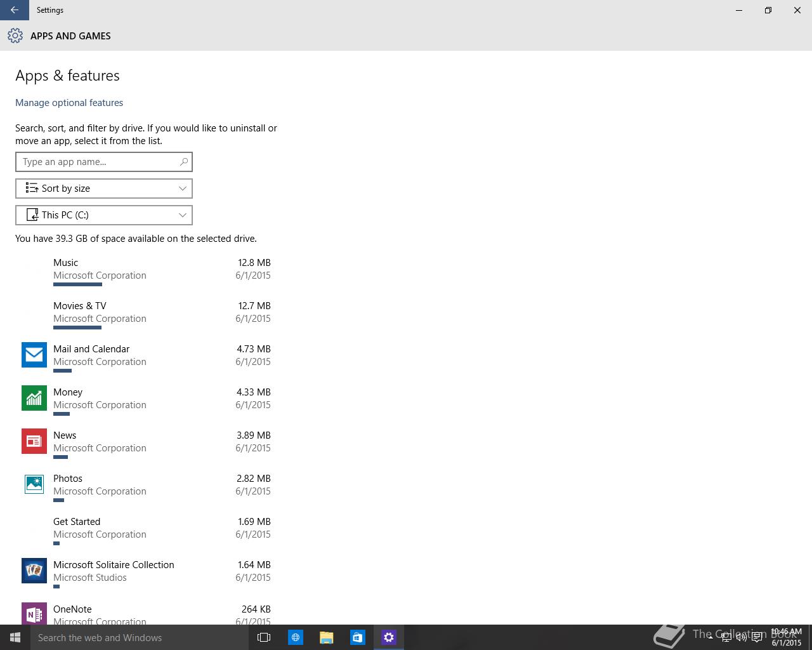Click the Microsoft Studios publisher label
The width and height of the screenshot is (812, 650).
90,578
